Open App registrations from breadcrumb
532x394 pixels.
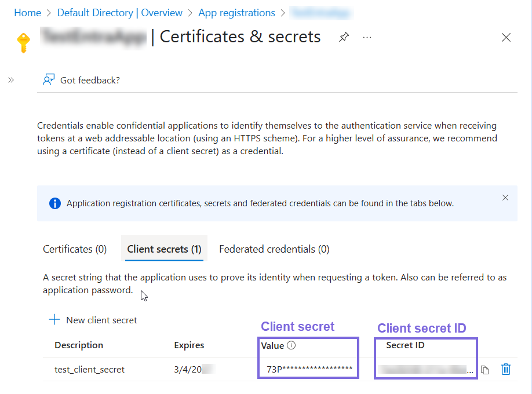click(x=236, y=12)
